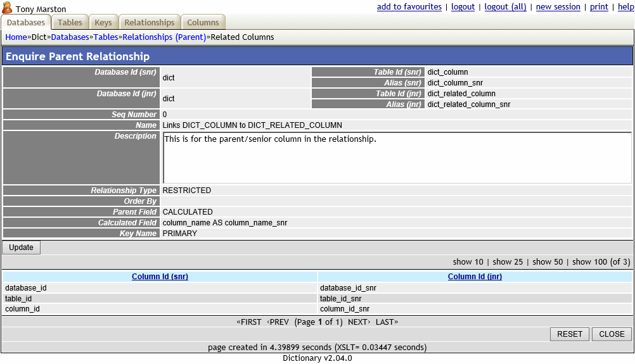Screen dimensions: 635x364
Task: Open Tables breadcrumb link
Action: click(106, 37)
